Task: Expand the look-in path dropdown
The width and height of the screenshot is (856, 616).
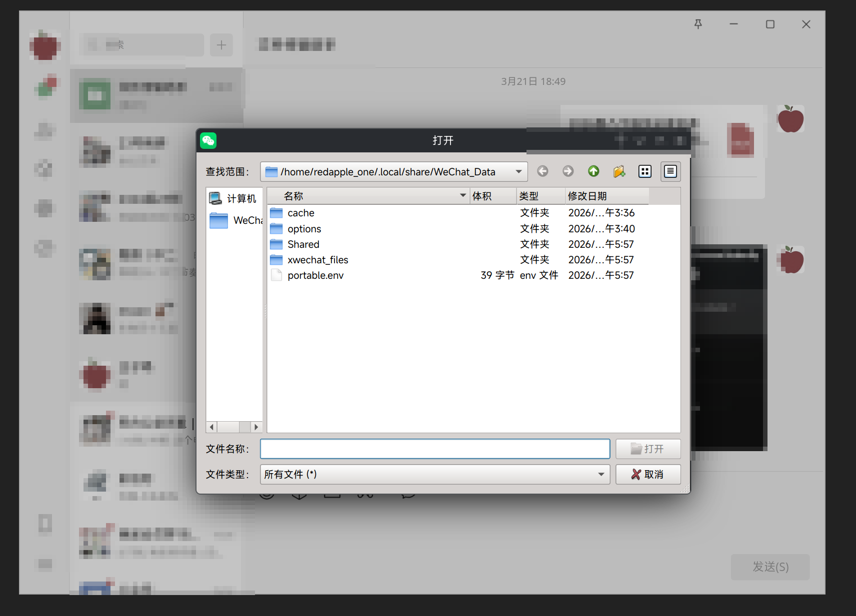Action: pos(518,171)
